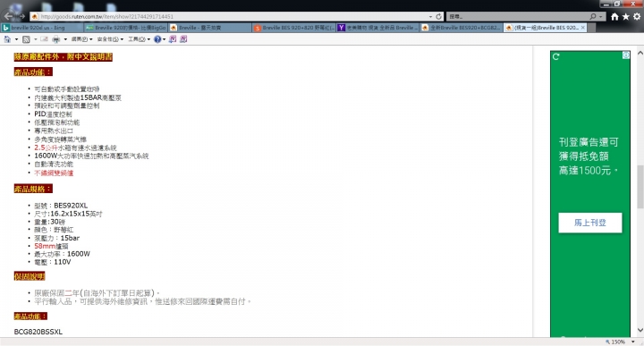Click the Print icon

[56, 39]
